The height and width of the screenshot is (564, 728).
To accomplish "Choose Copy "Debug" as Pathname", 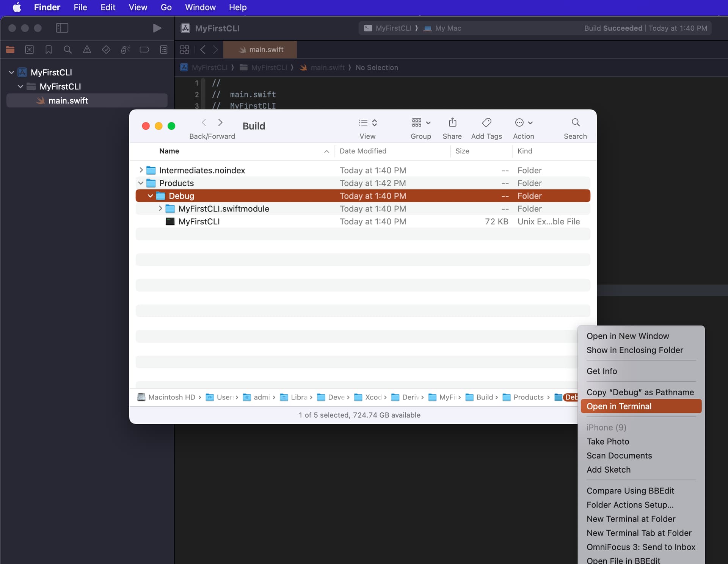I will click(x=641, y=392).
